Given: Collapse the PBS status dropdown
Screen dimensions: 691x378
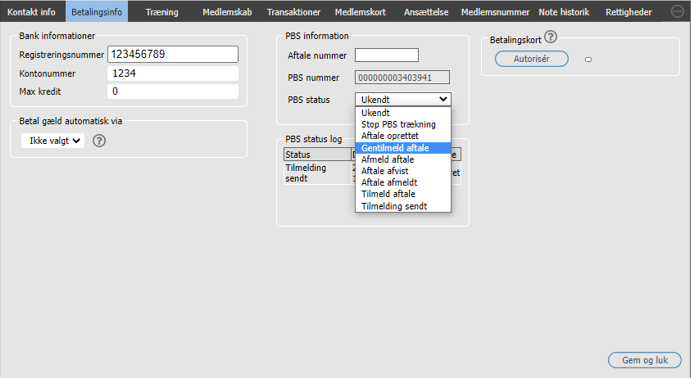Looking at the screenshot, I should (x=403, y=100).
